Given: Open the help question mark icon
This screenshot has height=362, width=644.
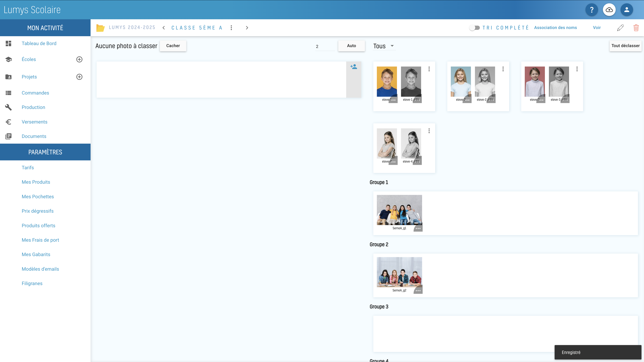Looking at the screenshot, I should click(x=592, y=10).
